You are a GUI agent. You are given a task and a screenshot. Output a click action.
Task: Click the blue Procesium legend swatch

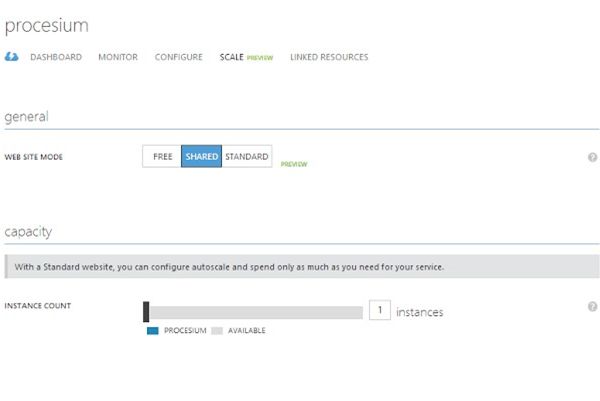[153, 331]
